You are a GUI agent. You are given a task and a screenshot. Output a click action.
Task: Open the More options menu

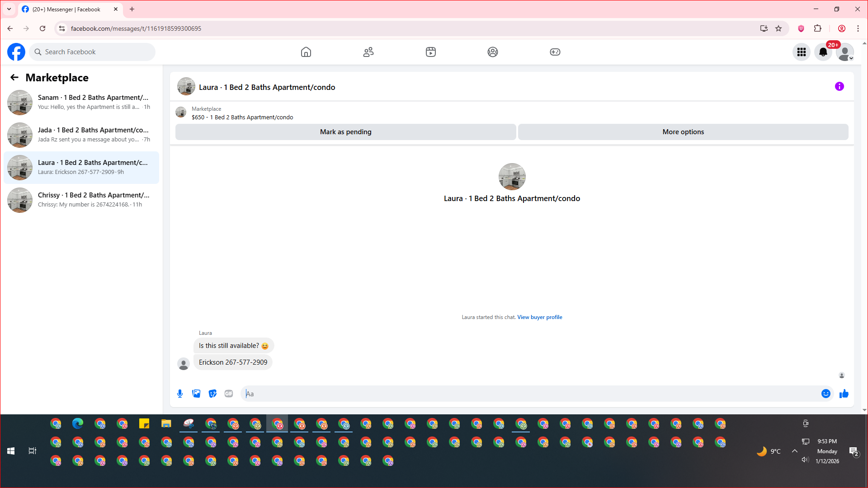point(683,132)
